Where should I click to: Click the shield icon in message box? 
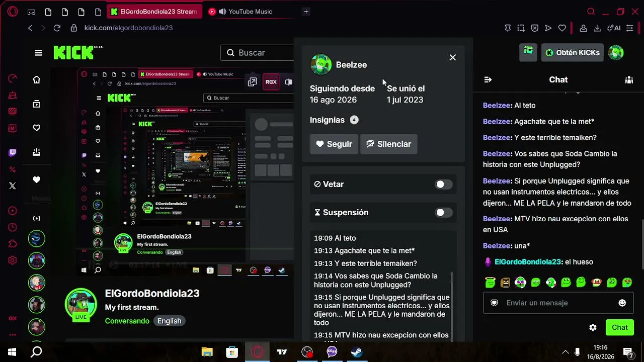tap(494, 303)
